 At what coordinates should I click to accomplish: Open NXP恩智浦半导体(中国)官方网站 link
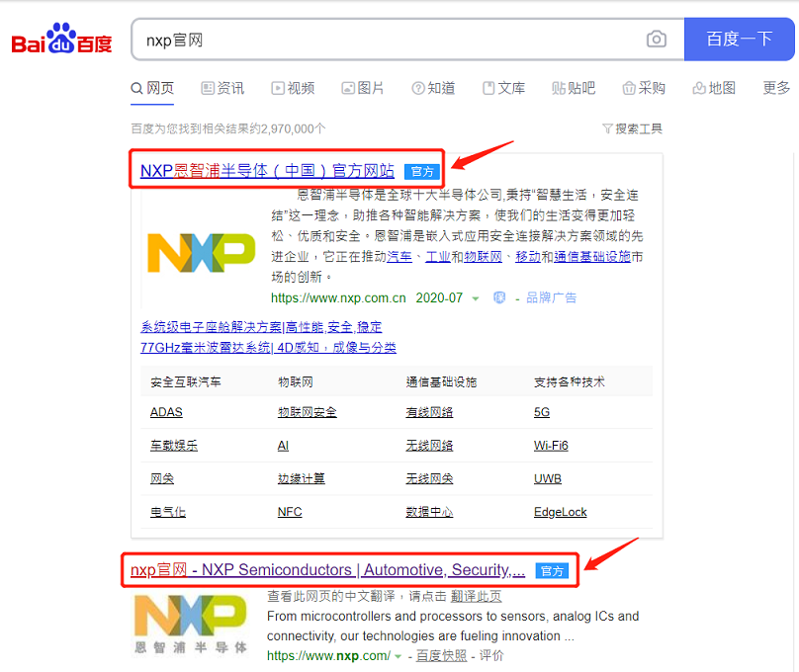[x=267, y=171]
